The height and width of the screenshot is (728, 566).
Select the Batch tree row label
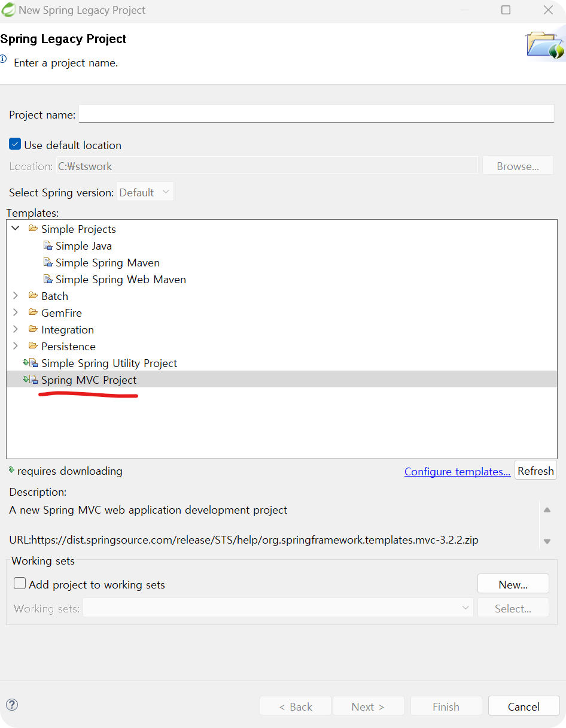[54, 296]
